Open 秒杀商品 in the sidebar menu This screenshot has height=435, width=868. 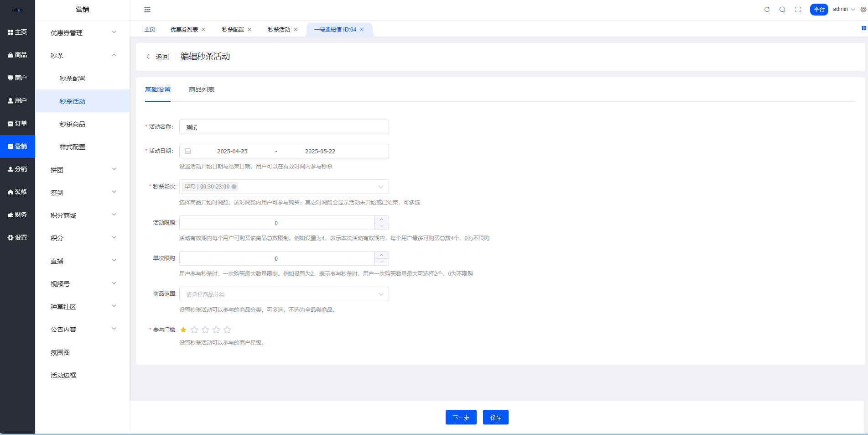click(x=73, y=124)
